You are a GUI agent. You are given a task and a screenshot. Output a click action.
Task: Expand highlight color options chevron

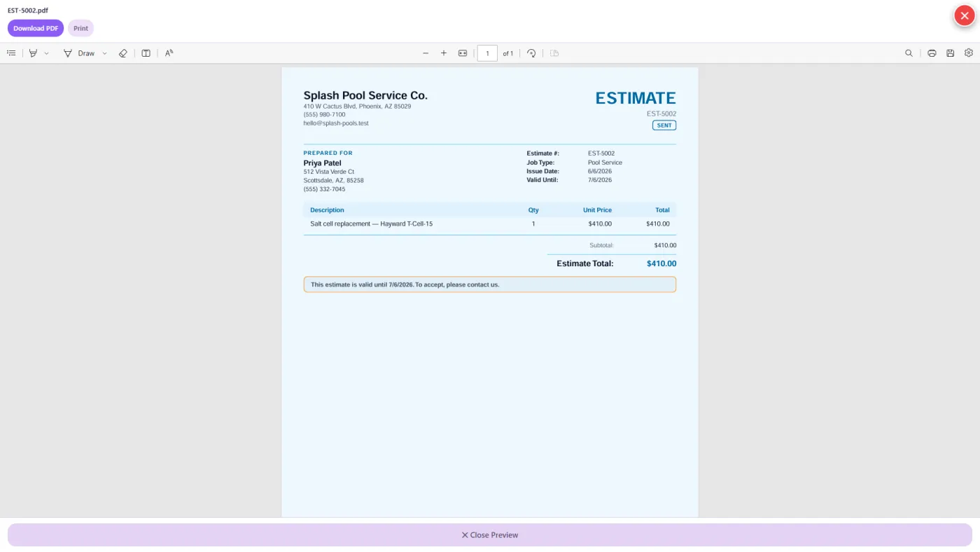pos(46,53)
